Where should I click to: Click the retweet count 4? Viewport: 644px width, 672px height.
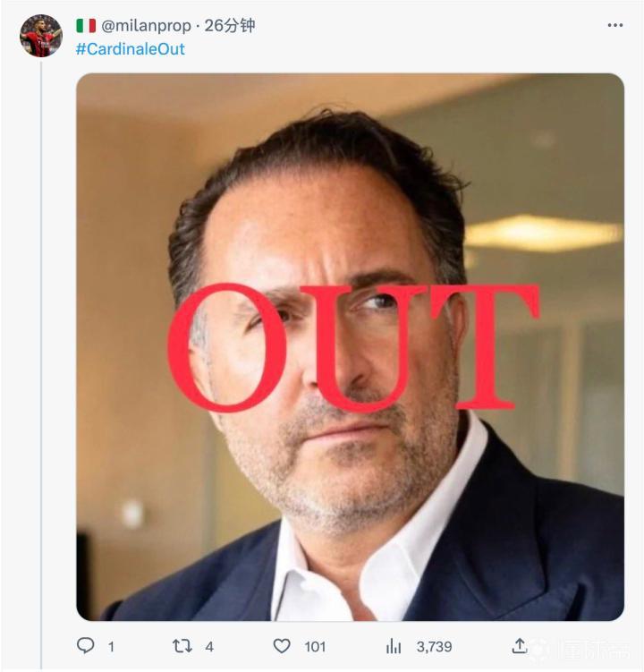click(208, 645)
